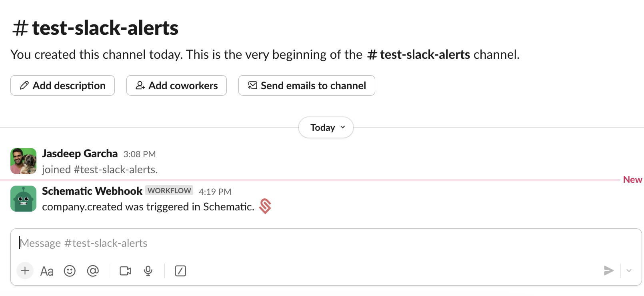The height and width of the screenshot is (296, 644).
Task: Open Jasdeep Garcha's profile name link
Action: (x=80, y=154)
